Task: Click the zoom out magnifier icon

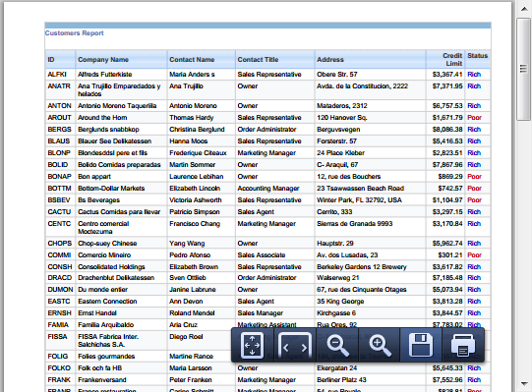Action: (x=337, y=346)
